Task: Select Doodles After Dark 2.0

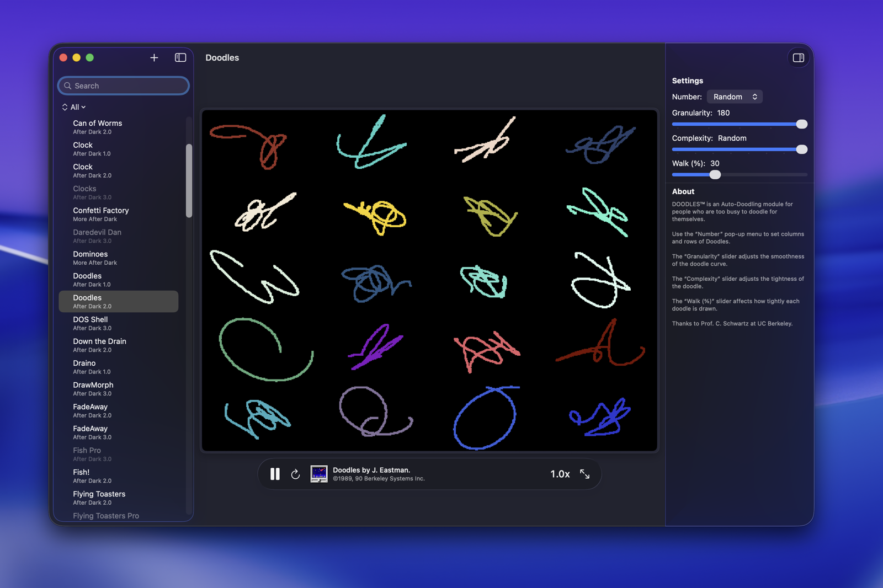Action: (119, 302)
